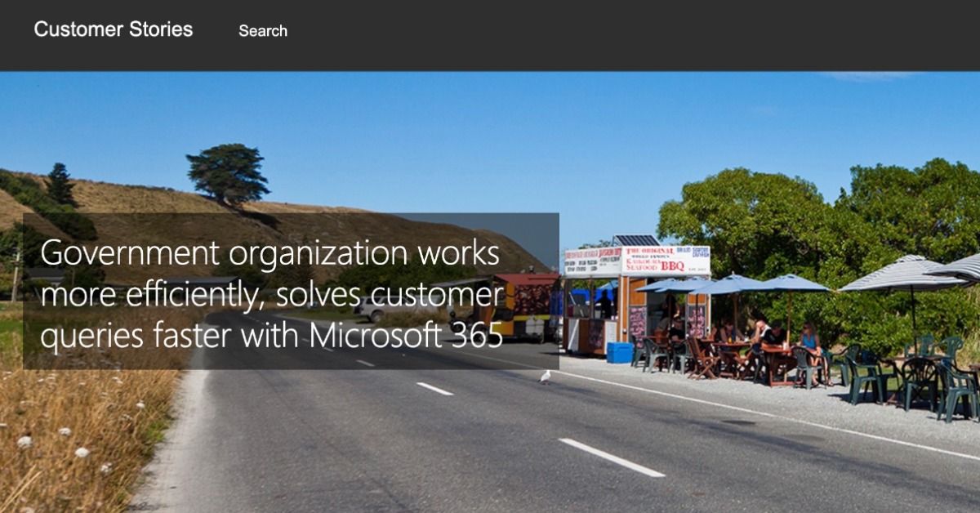
Task: Click the large striped umbrella on the right
Action: (x=906, y=274)
